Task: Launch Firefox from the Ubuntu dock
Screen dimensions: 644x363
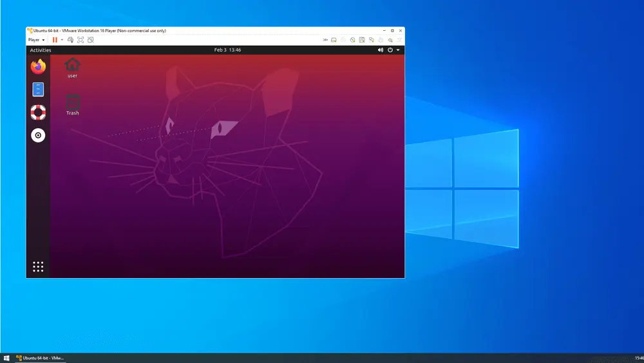Action: (39, 66)
